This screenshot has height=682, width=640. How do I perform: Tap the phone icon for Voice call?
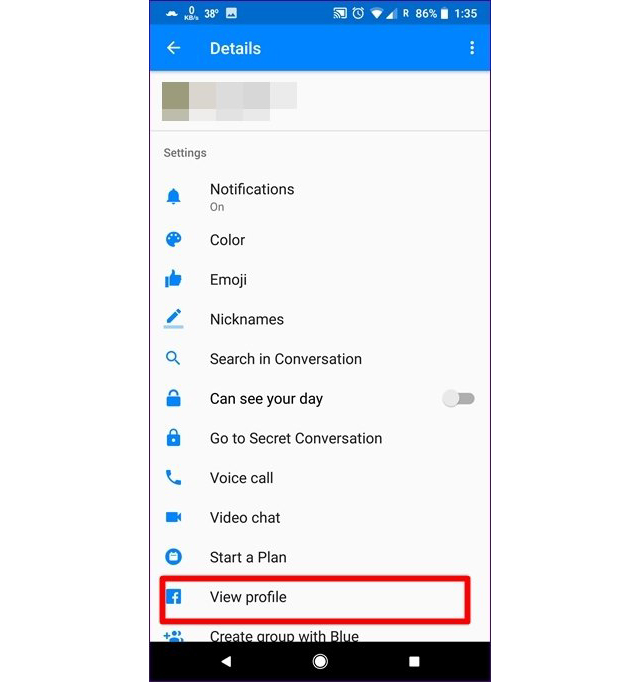[x=174, y=478]
